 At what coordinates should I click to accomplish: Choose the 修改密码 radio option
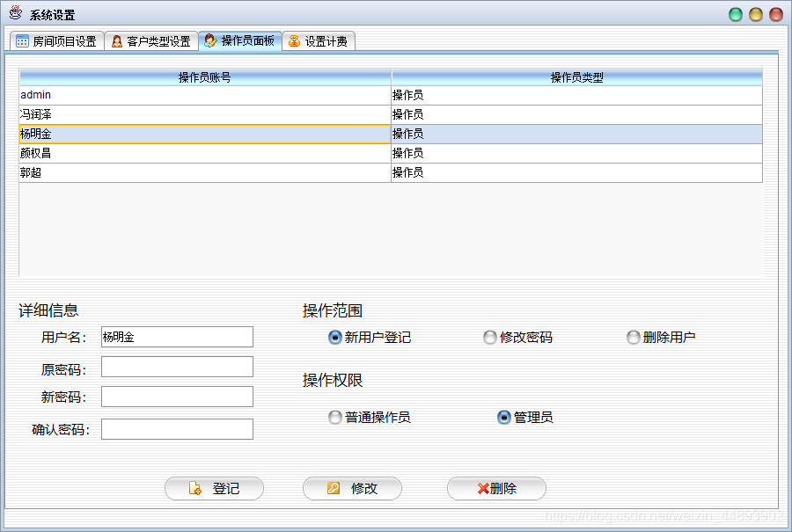coord(517,337)
